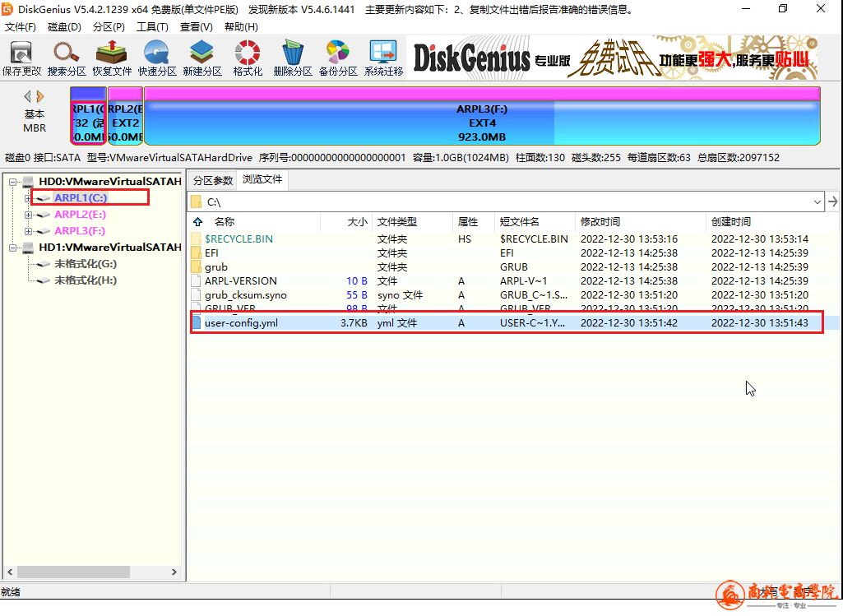This screenshot has height=616, width=843.
Task: Click the tree scrollbar right arrow
Action: coord(174,572)
